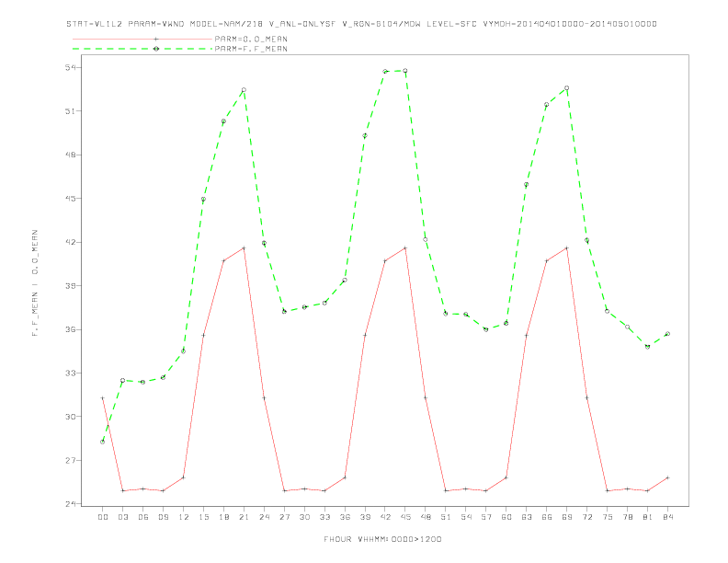Click the PARM=F.F_MEAN legend label

click(x=251, y=49)
